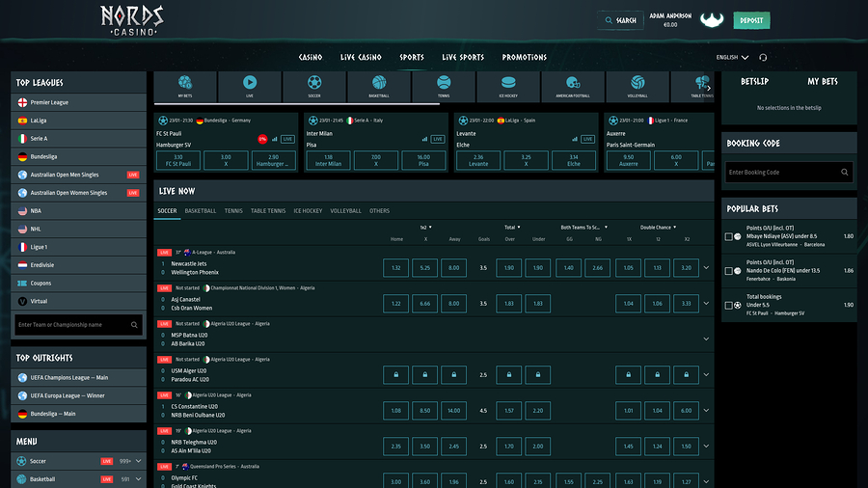Open UEFA Champions League outright
This screenshot has width=868, height=488.
(79, 377)
